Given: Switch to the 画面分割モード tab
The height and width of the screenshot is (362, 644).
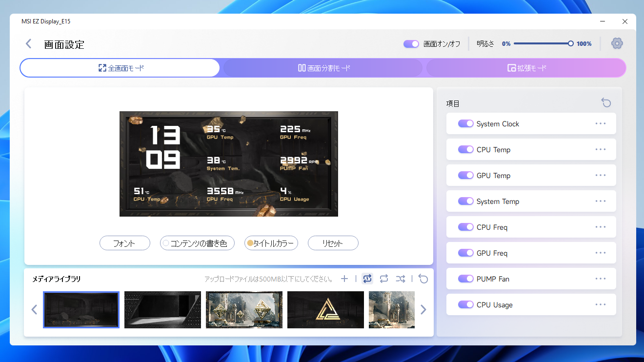Looking at the screenshot, I should 323,68.
